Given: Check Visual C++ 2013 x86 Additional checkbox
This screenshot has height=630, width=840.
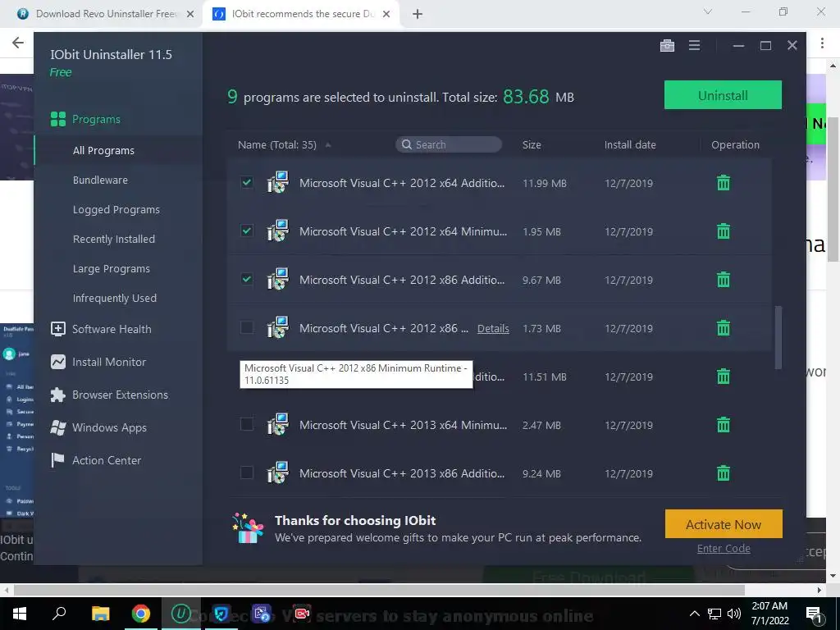Looking at the screenshot, I should coord(246,472).
